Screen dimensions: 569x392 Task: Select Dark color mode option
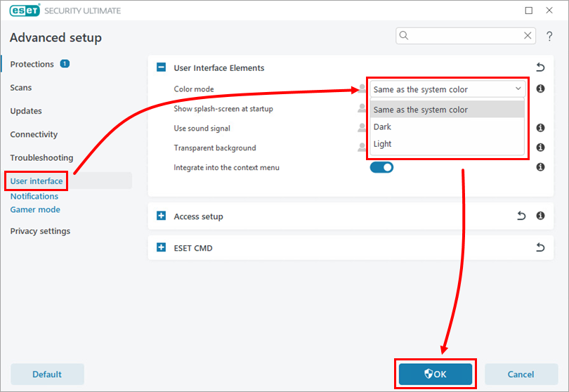pos(447,126)
